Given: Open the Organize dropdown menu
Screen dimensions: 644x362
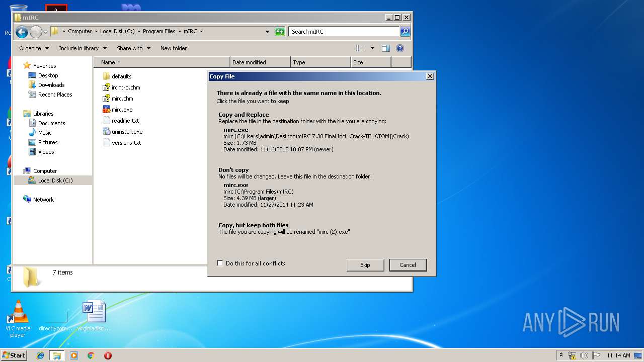Looking at the screenshot, I should click(x=34, y=48).
